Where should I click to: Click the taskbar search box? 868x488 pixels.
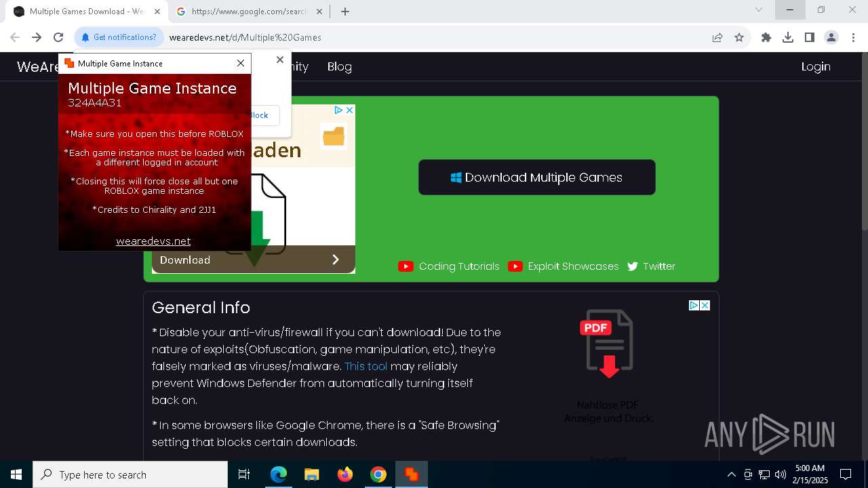pyautogui.click(x=130, y=474)
